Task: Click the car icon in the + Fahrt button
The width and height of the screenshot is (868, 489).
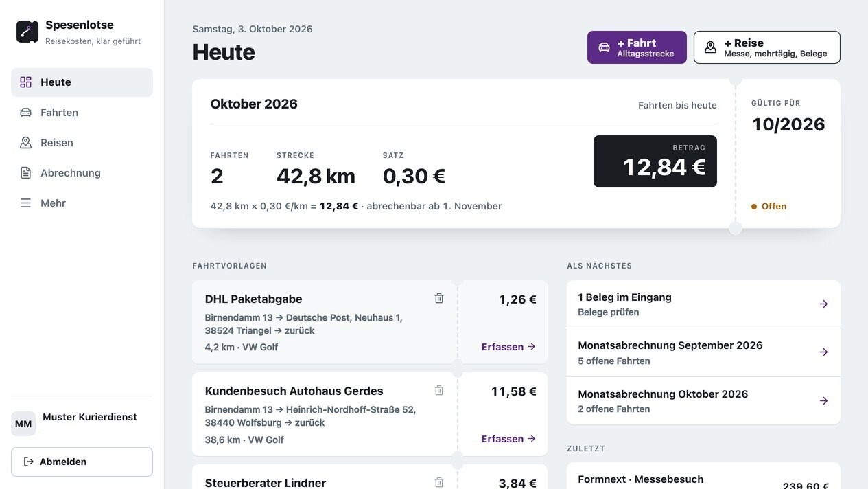Action: click(x=604, y=47)
